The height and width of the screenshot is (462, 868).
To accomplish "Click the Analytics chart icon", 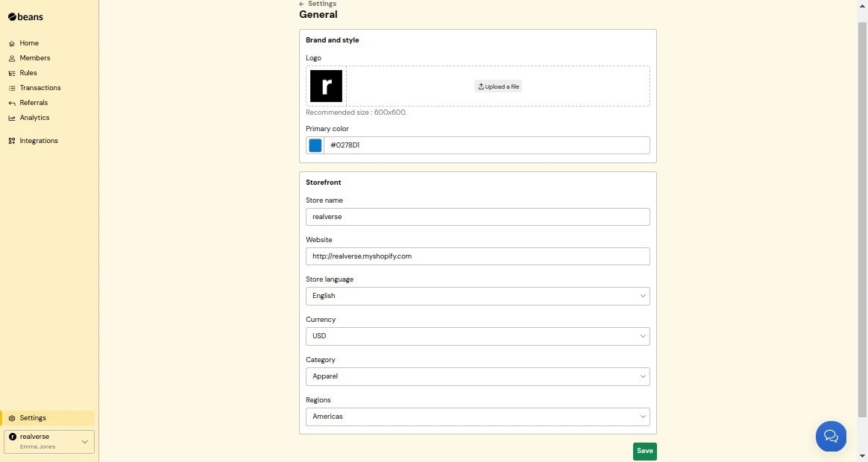I will (x=12, y=118).
